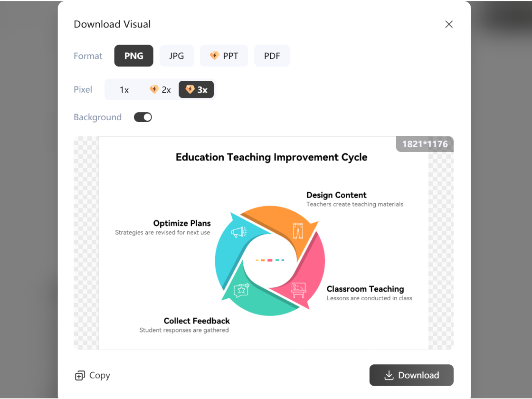Viewport: 532px width, 399px height.
Task: Switch format to PDF
Action: coord(272,56)
